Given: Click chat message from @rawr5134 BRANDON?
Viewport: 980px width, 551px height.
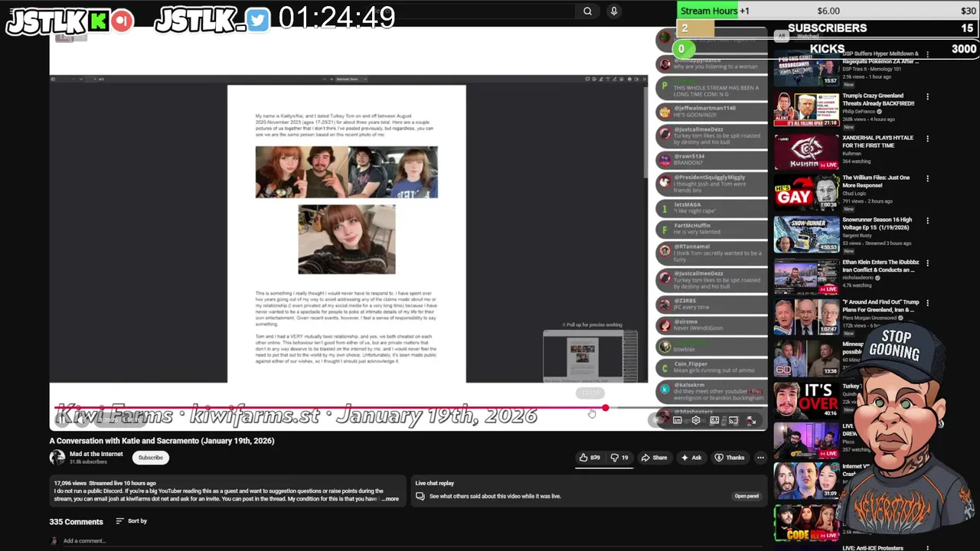Looking at the screenshot, I should coord(712,160).
